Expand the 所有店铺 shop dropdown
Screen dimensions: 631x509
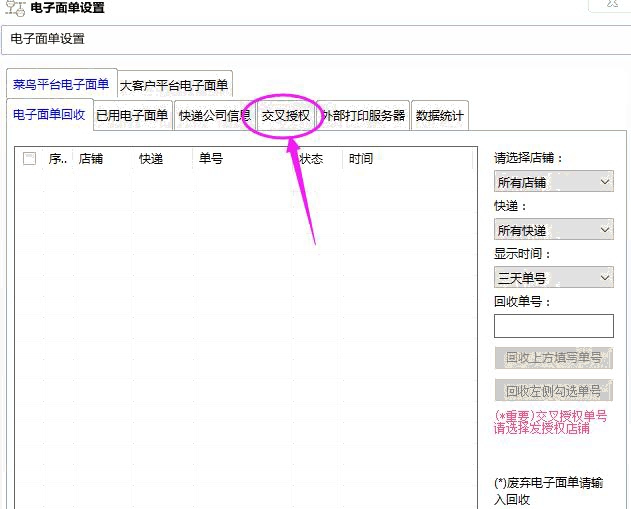coord(553,182)
